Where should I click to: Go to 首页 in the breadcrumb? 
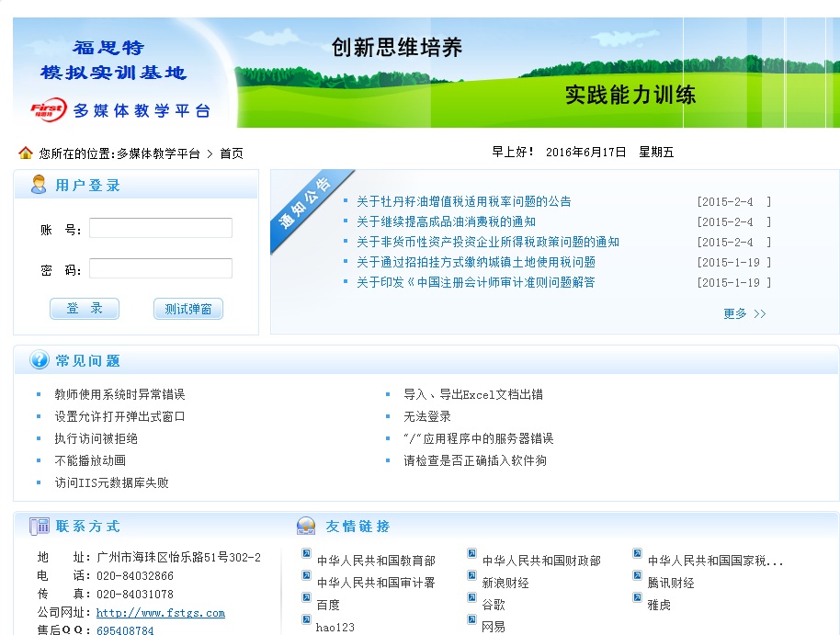coord(232,153)
